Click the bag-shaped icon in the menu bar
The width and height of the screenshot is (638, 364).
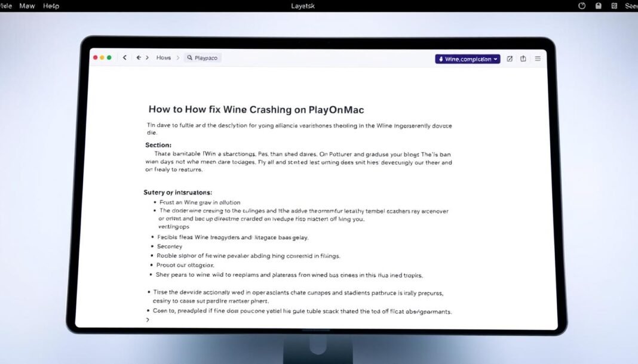point(598,6)
